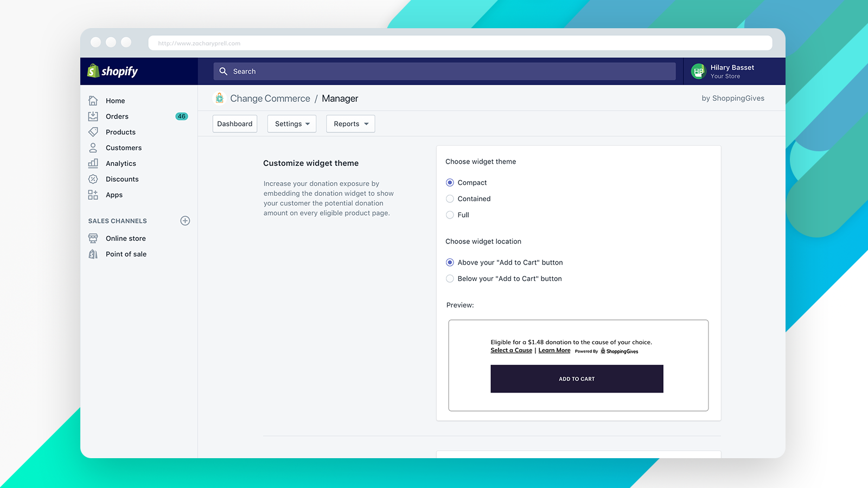Click the Select a Cause link
This screenshot has width=868, height=488.
point(511,350)
